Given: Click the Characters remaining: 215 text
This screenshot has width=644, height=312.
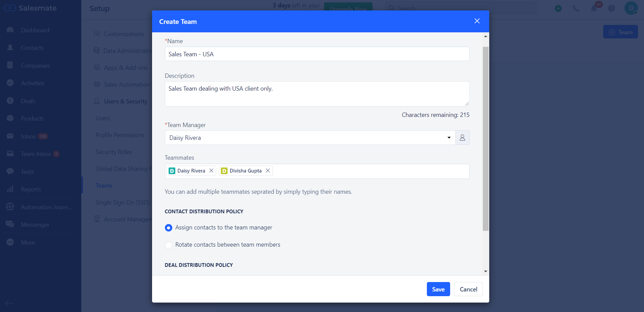Looking at the screenshot, I should tap(435, 115).
